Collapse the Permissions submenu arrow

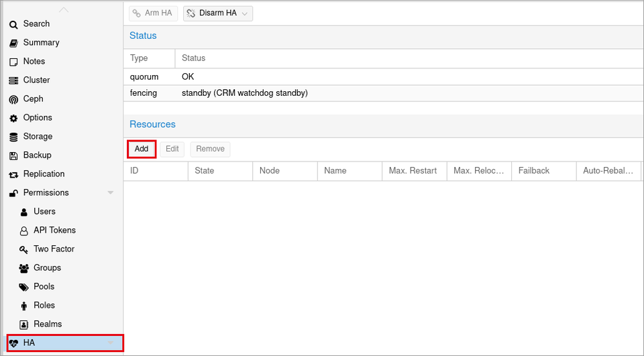[111, 192]
